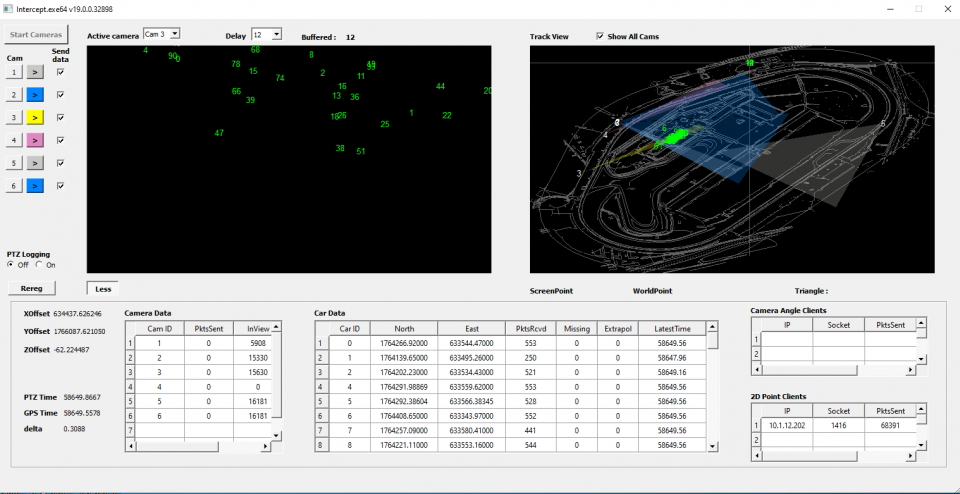960x494 pixels.
Task: Click car marker 47 in camera view
Action: coord(219,133)
